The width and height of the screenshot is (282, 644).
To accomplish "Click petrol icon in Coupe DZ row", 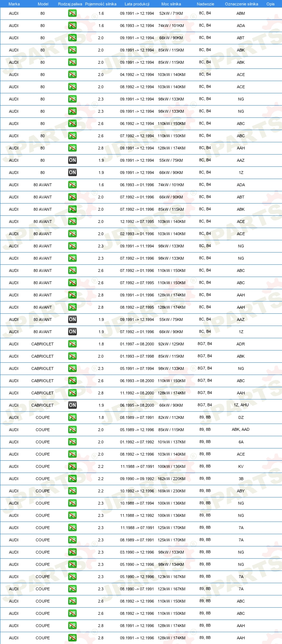I will pos(72,417).
